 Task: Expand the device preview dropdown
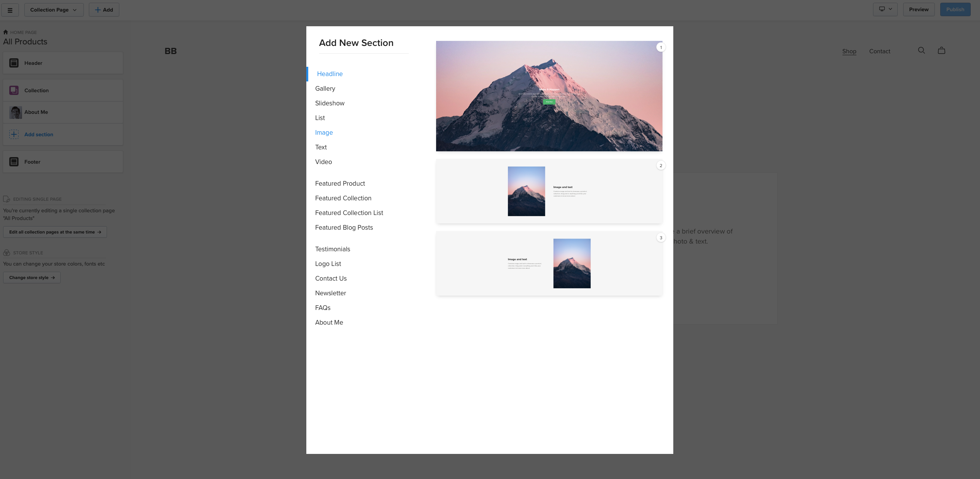tap(885, 9)
